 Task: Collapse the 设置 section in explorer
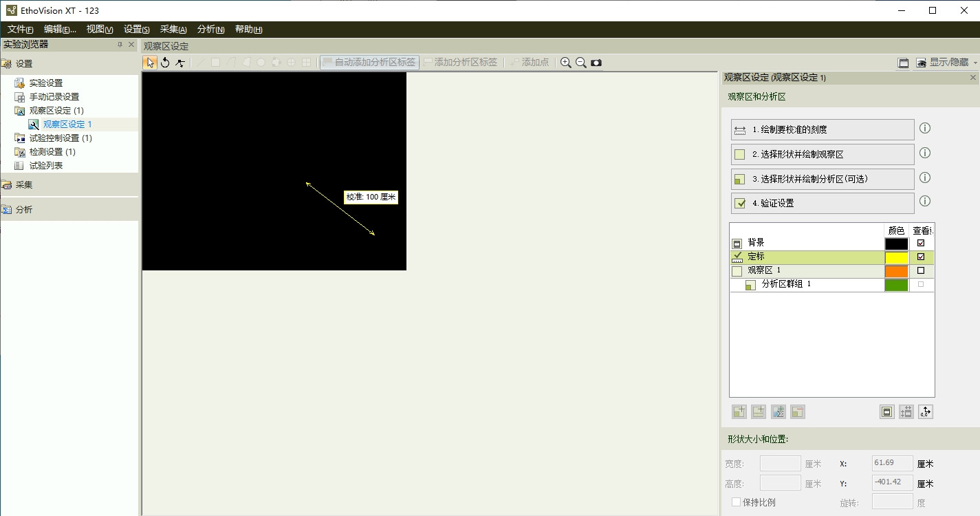(x=69, y=63)
